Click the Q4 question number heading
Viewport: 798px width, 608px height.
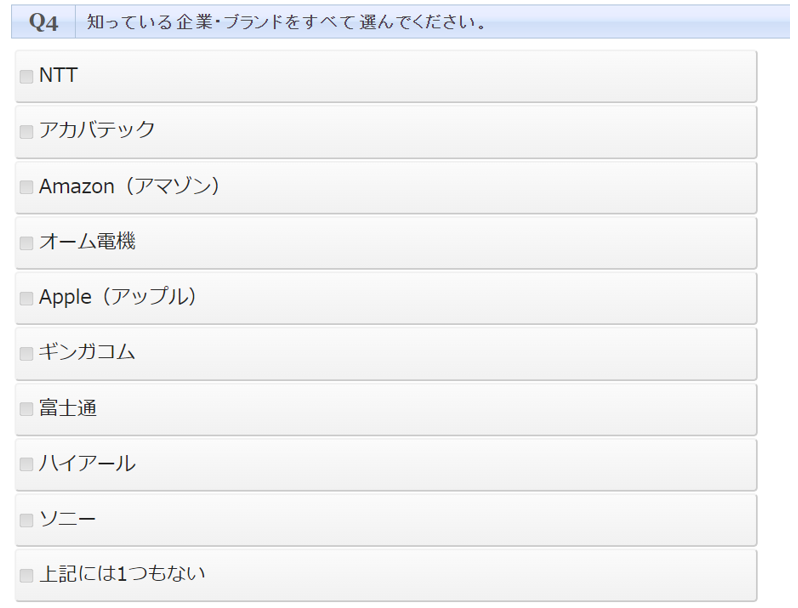click(x=43, y=22)
